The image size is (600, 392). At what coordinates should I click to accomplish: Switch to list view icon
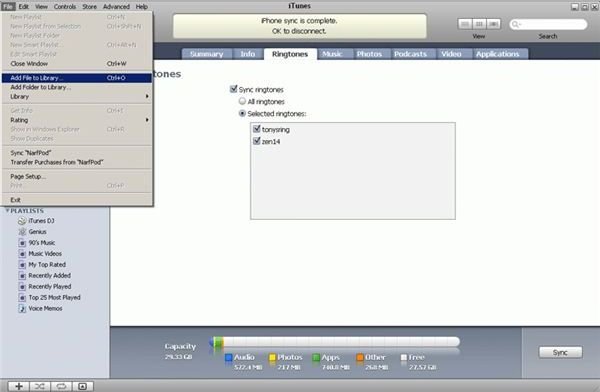tap(465, 24)
